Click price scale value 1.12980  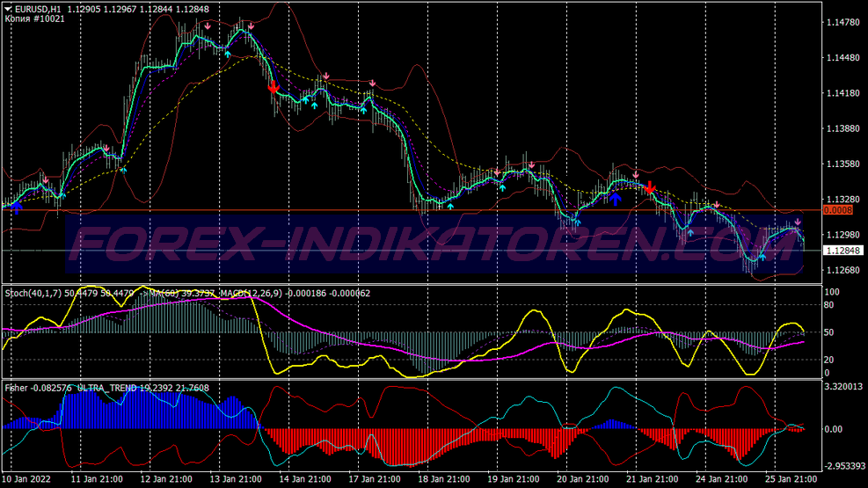(x=843, y=235)
